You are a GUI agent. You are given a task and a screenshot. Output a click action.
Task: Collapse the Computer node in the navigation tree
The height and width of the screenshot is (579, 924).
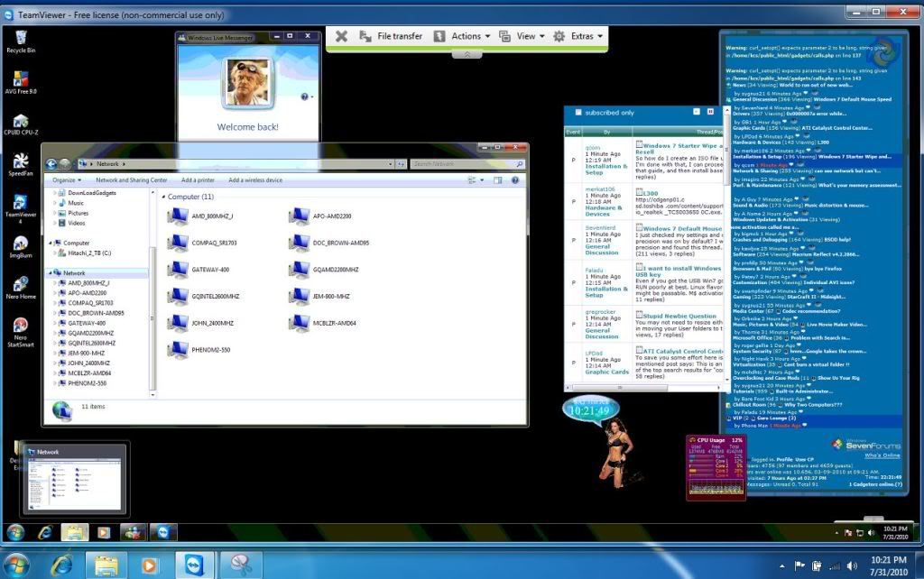pyautogui.click(x=50, y=243)
